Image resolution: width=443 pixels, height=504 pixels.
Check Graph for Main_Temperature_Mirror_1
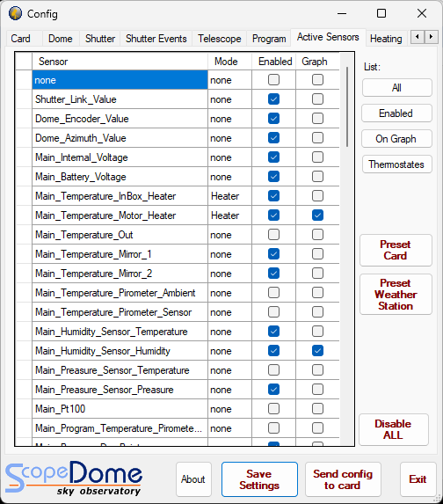pyautogui.click(x=317, y=254)
